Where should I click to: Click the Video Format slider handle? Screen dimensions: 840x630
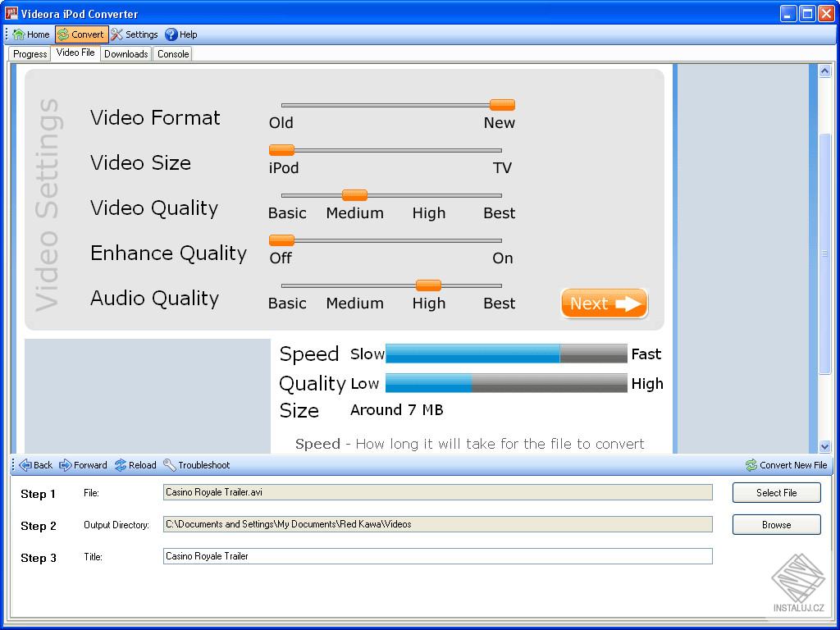(502, 105)
